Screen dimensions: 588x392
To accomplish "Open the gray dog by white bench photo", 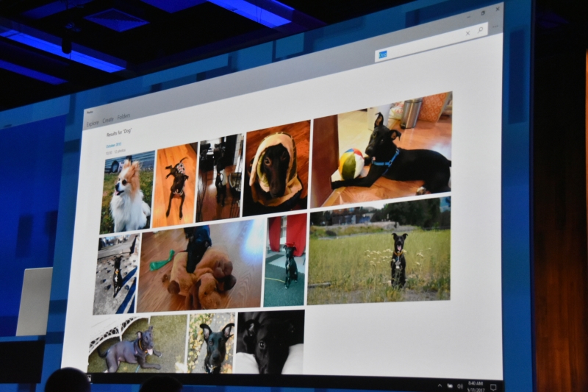I will click(137, 344).
